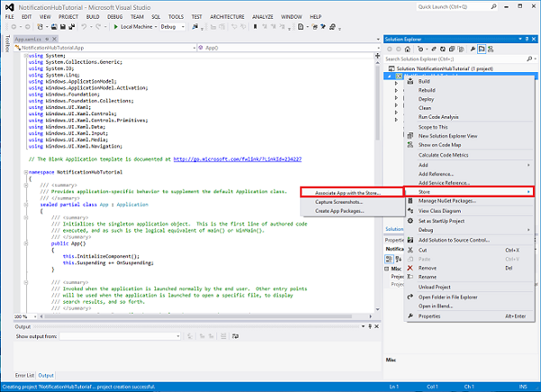Click the Search Solution Explorer field
The image size is (541, 392).
(x=454, y=59)
